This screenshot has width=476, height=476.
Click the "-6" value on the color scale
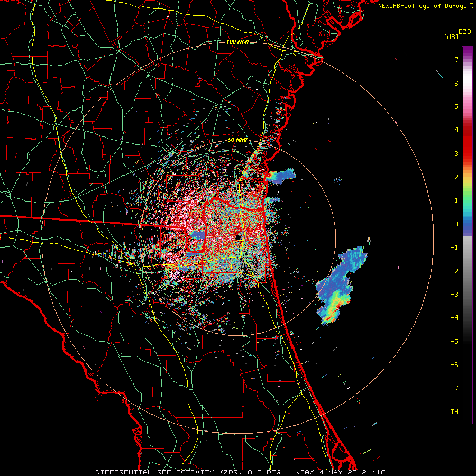454,365
